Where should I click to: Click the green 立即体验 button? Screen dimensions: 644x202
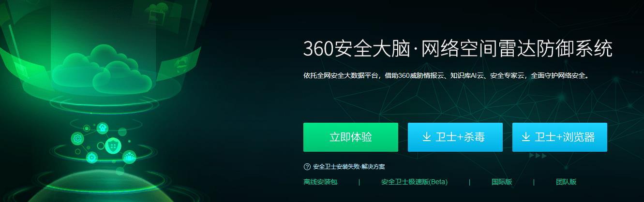[x=351, y=137]
